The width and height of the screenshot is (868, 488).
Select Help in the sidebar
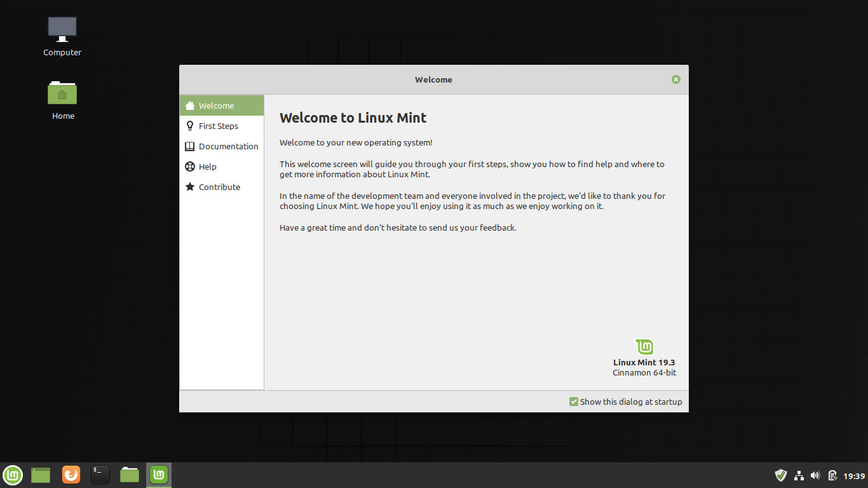(207, 166)
